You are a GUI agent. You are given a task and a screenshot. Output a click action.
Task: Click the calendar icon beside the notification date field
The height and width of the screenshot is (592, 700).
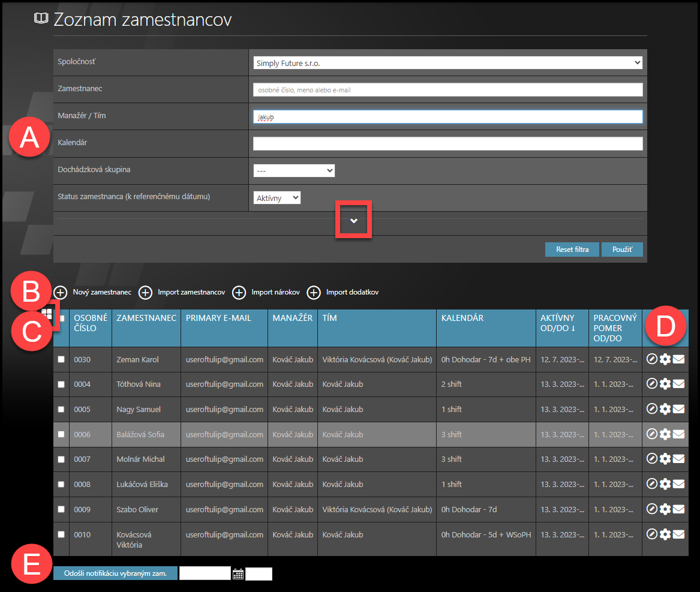coord(238,574)
